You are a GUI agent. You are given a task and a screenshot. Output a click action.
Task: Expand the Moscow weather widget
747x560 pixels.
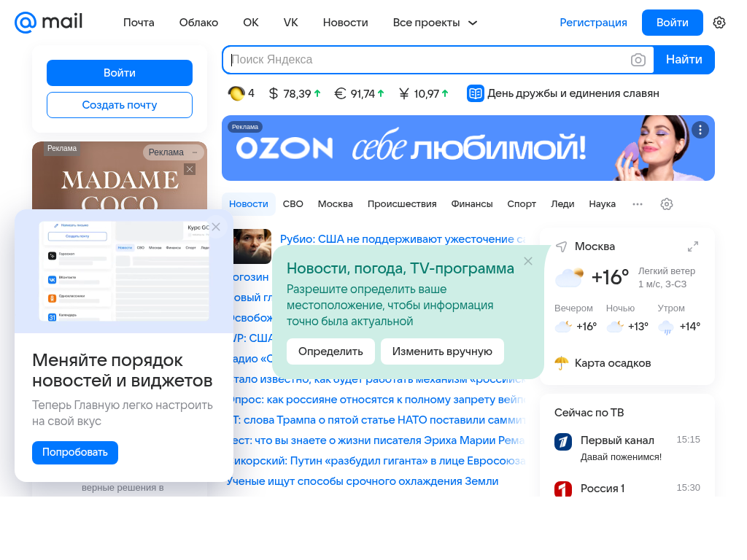[x=693, y=246]
